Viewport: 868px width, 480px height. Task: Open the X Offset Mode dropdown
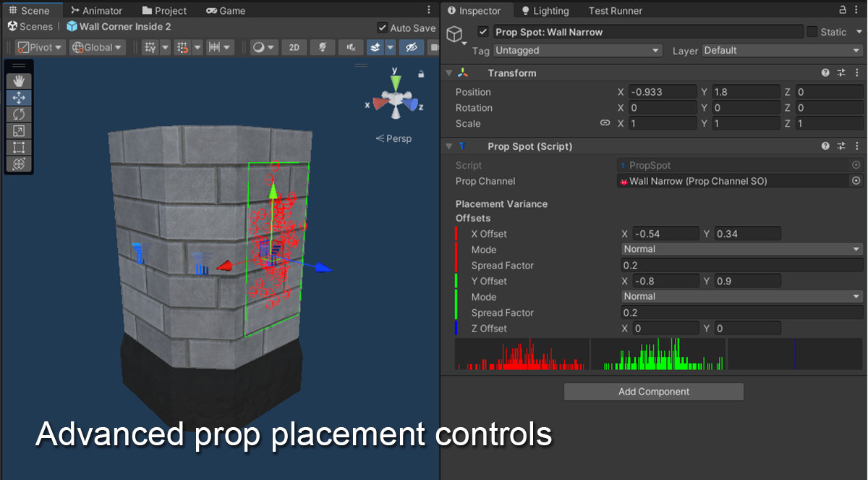click(x=741, y=248)
